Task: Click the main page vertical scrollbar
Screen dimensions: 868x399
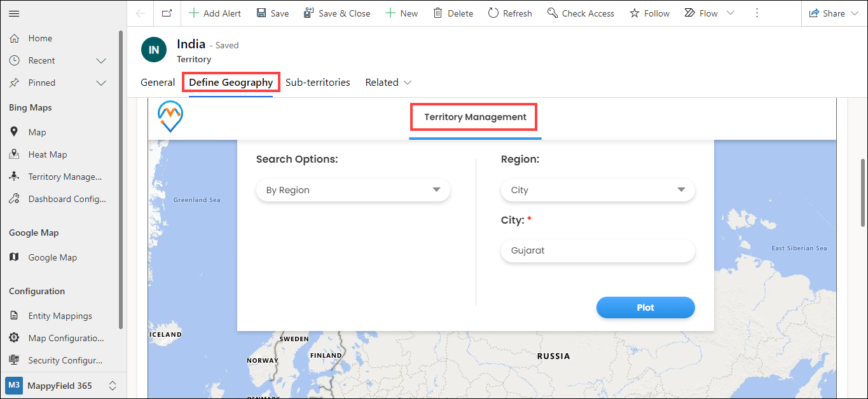Action: tap(863, 191)
